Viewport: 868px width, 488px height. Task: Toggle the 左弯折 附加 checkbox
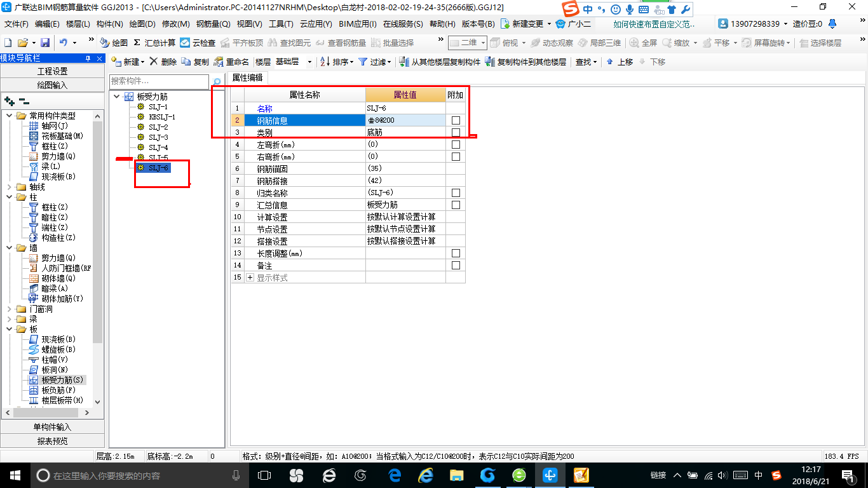click(x=456, y=145)
